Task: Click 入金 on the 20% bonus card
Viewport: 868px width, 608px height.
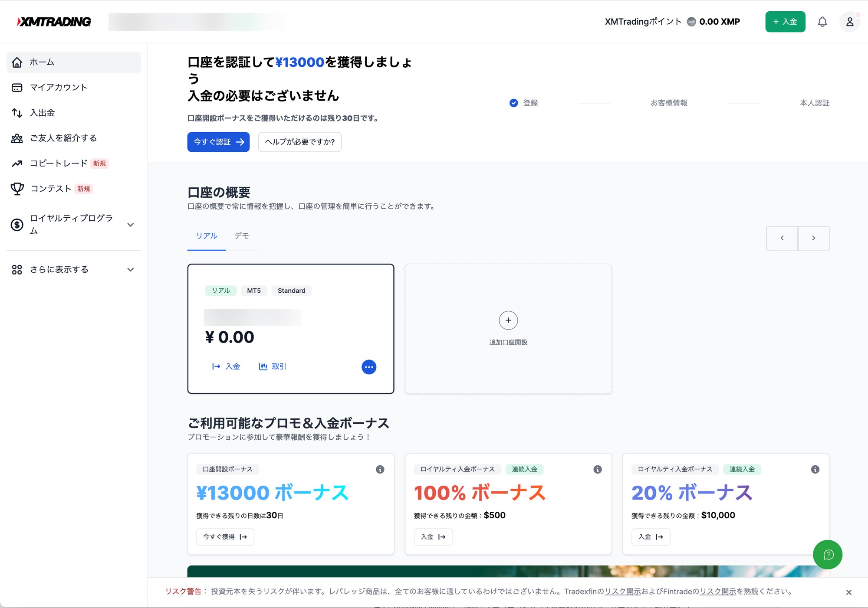Action: click(x=651, y=537)
